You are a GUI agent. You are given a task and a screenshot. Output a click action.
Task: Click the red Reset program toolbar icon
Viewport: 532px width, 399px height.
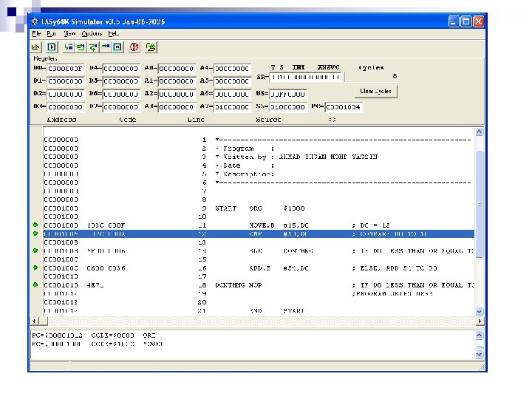[134, 47]
